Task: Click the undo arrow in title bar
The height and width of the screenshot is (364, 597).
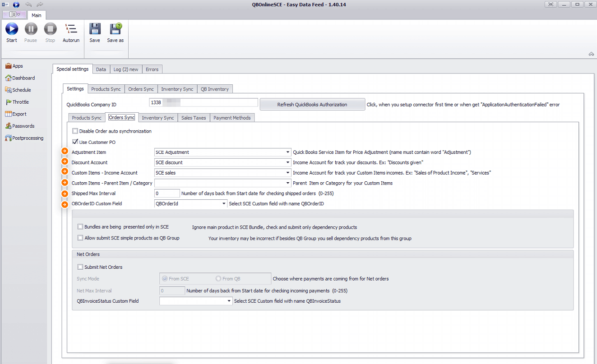Action: point(29,5)
